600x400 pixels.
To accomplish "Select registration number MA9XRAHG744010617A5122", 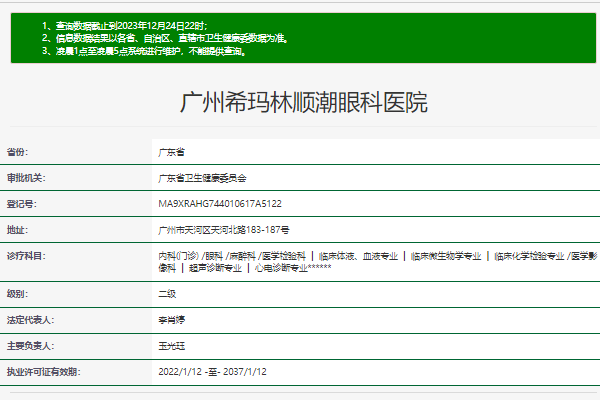I will pos(220,204).
